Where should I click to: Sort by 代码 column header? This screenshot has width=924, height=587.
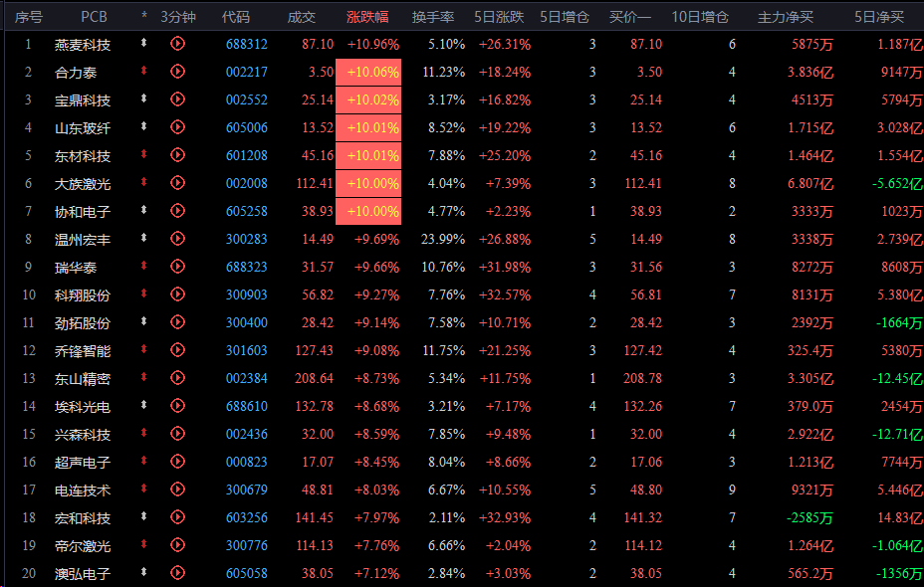click(x=236, y=17)
